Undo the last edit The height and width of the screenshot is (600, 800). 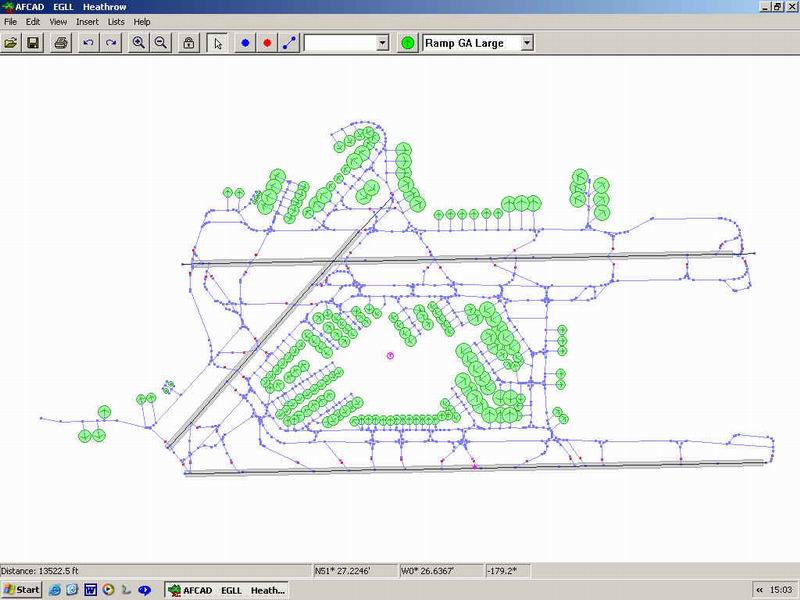pos(88,43)
